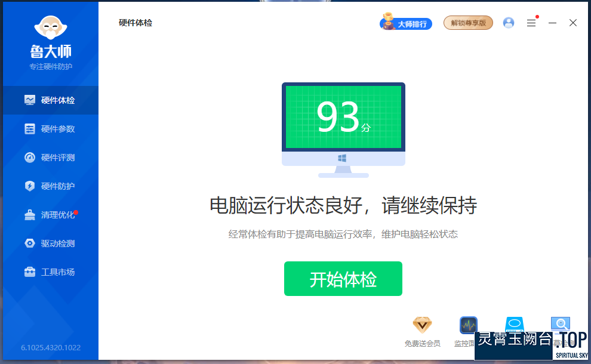Click the 免费送会员 diamond icon
This screenshot has width=591, height=364.
click(422, 325)
